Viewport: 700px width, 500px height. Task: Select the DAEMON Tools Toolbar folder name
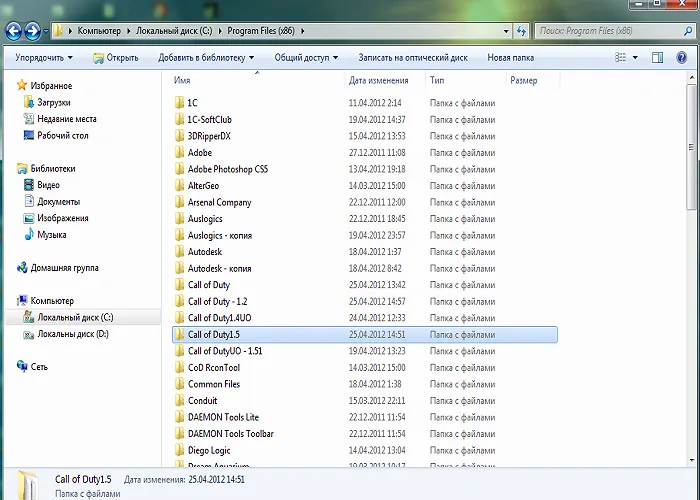(231, 433)
